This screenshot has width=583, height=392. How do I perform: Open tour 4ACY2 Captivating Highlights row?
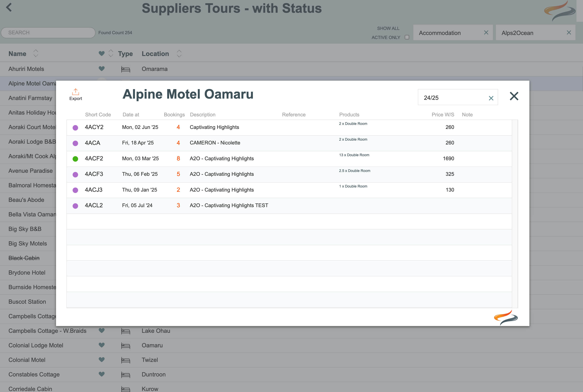(214, 127)
